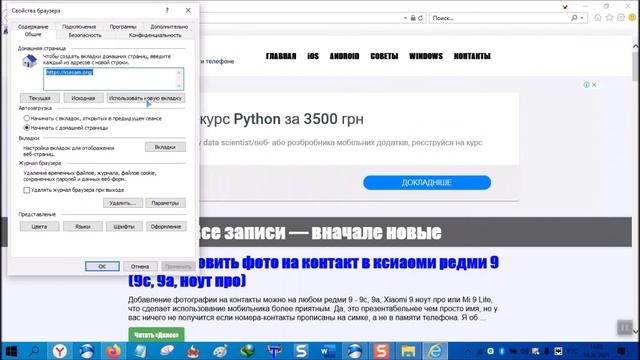Expand search provider dropdown arrow
640x360 pixels.
click(x=582, y=18)
